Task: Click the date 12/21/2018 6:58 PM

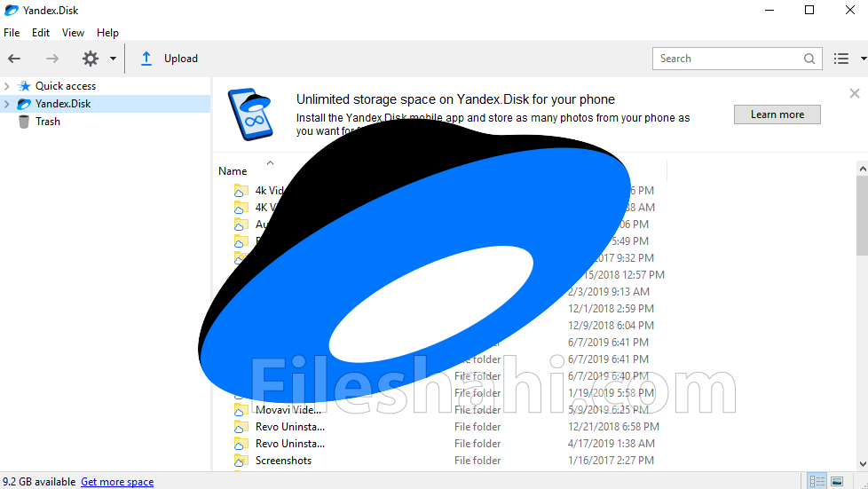Action: (613, 426)
